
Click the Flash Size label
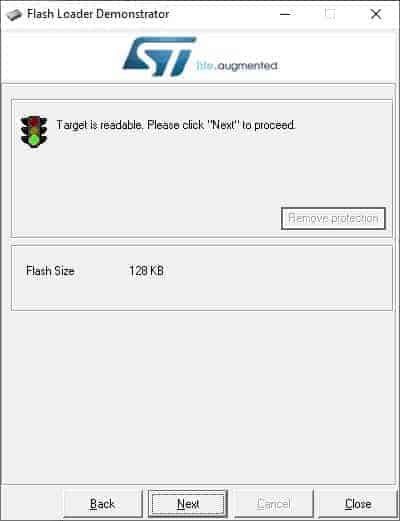point(50,271)
